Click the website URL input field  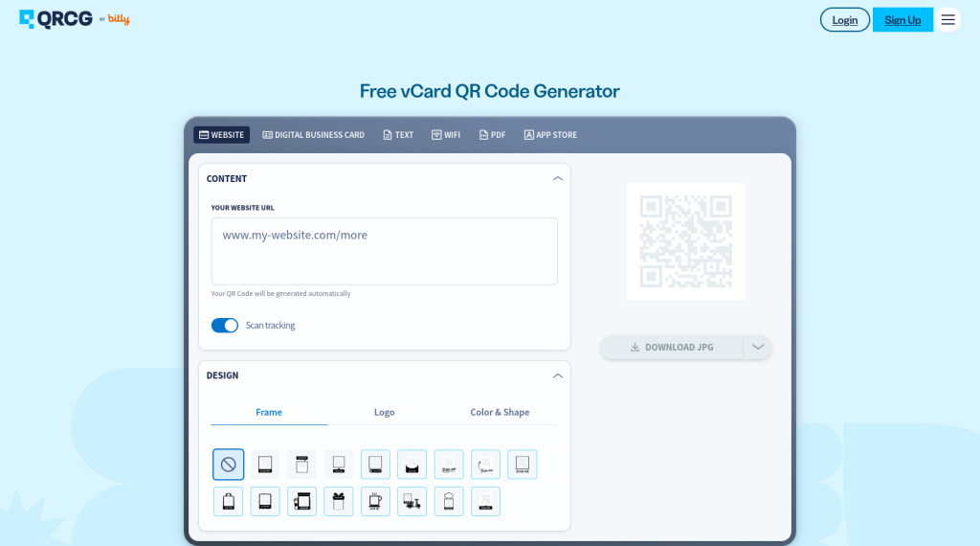coord(384,251)
